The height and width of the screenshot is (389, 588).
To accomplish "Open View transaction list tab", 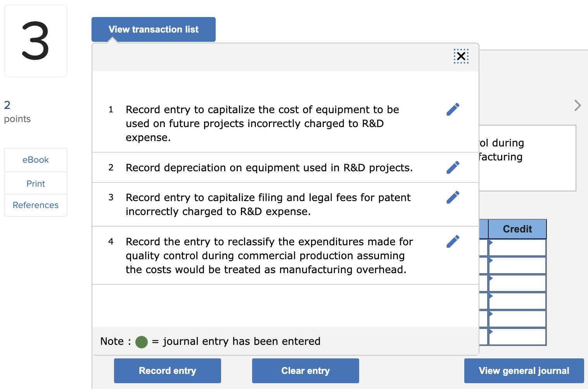I will point(154,29).
